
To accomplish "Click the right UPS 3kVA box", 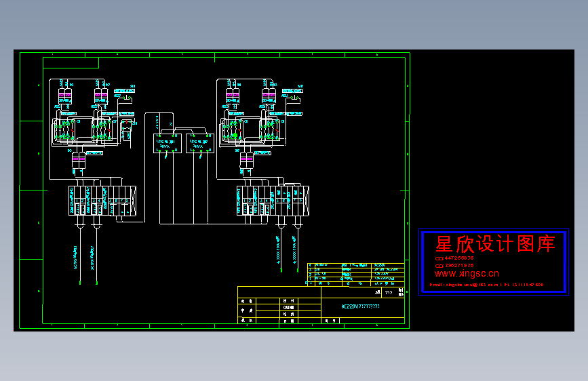I will [200, 143].
